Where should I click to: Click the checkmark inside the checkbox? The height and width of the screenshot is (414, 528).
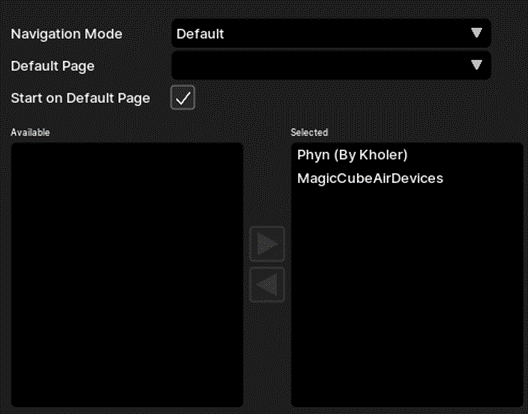[183, 98]
